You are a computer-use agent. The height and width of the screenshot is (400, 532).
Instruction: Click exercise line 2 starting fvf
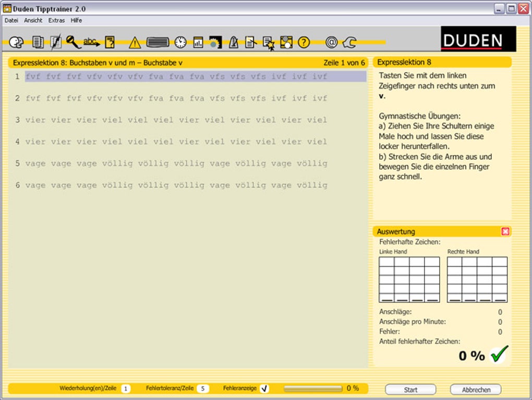pos(176,98)
